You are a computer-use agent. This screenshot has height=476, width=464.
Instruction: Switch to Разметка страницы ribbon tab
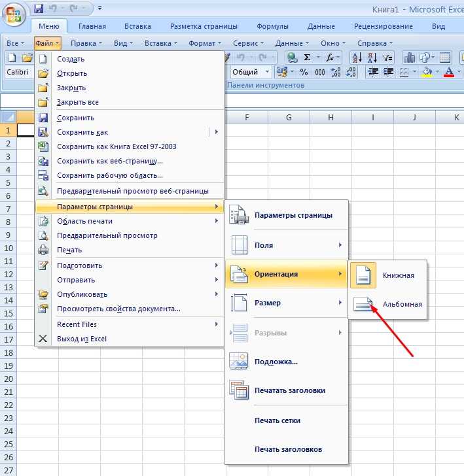pos(204,26)
